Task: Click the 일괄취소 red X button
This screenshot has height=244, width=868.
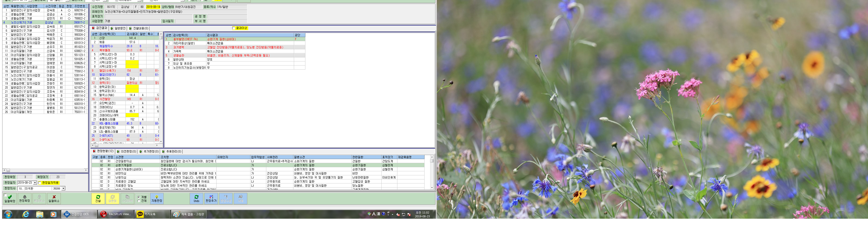Action: (54, 198)
